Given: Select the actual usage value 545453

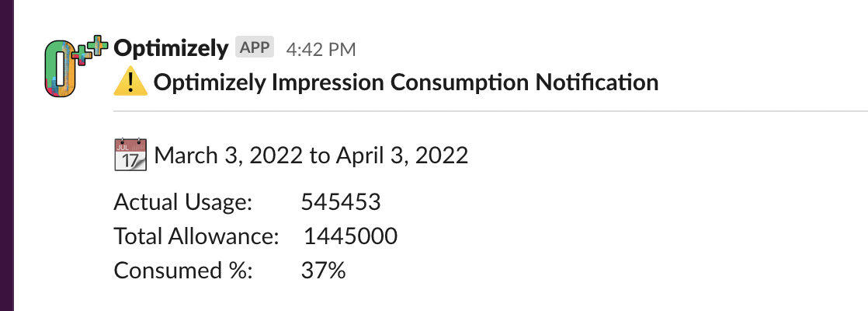Looking at the screenshot, I should pyautogui.click(x=340, y=203).
